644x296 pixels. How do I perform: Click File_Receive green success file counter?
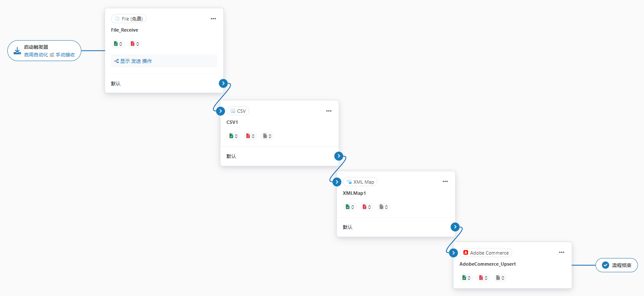point(118,44)
